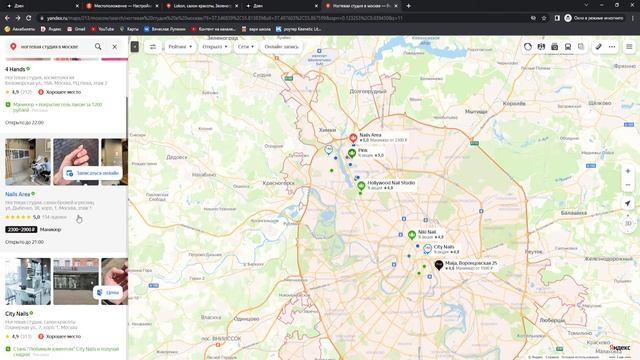Toggle panoramas and photos camera layer

(x=554, y=47)
